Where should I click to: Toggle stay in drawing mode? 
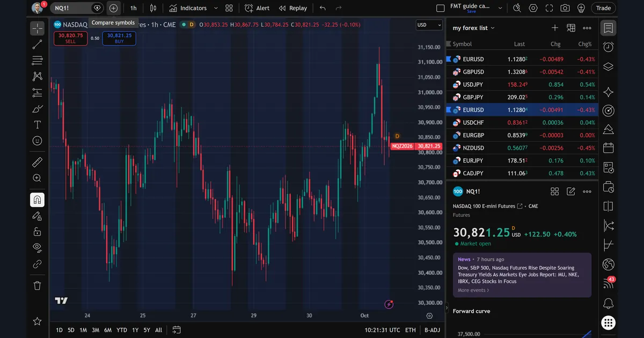coord(37,216)
